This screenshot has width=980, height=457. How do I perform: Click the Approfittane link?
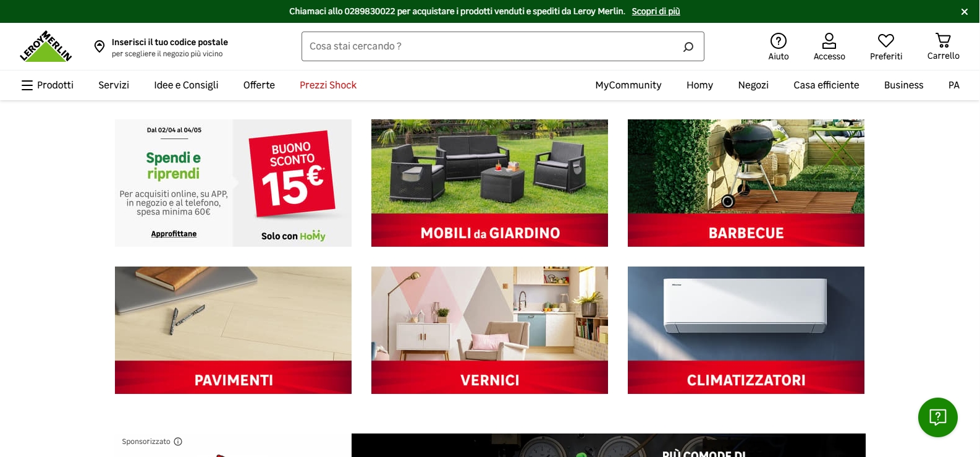(x=174, y=234)
